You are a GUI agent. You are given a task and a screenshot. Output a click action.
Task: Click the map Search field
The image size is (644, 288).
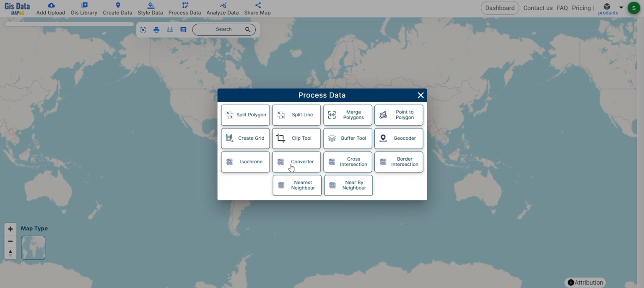click(x=224, y=30)
